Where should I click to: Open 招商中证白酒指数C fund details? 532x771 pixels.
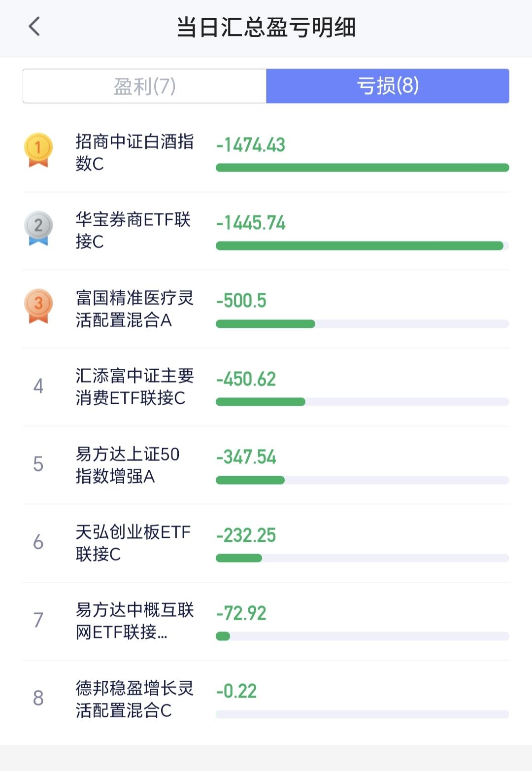[x=134, y=152]
